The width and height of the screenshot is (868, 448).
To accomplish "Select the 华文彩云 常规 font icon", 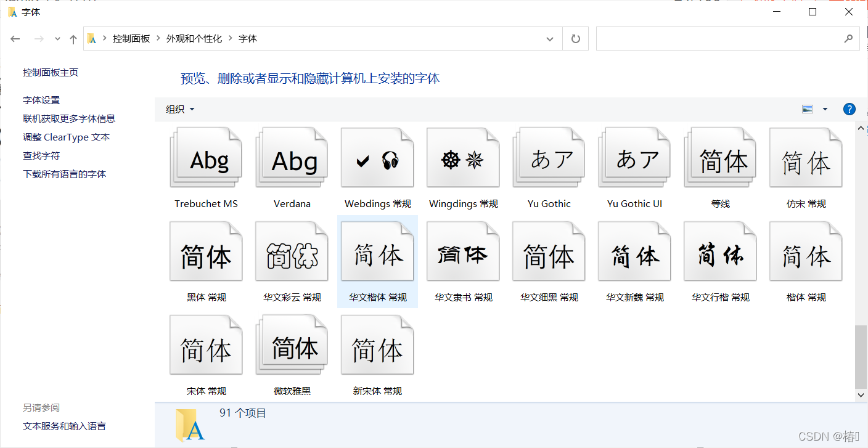I will [x=292, y=252].
